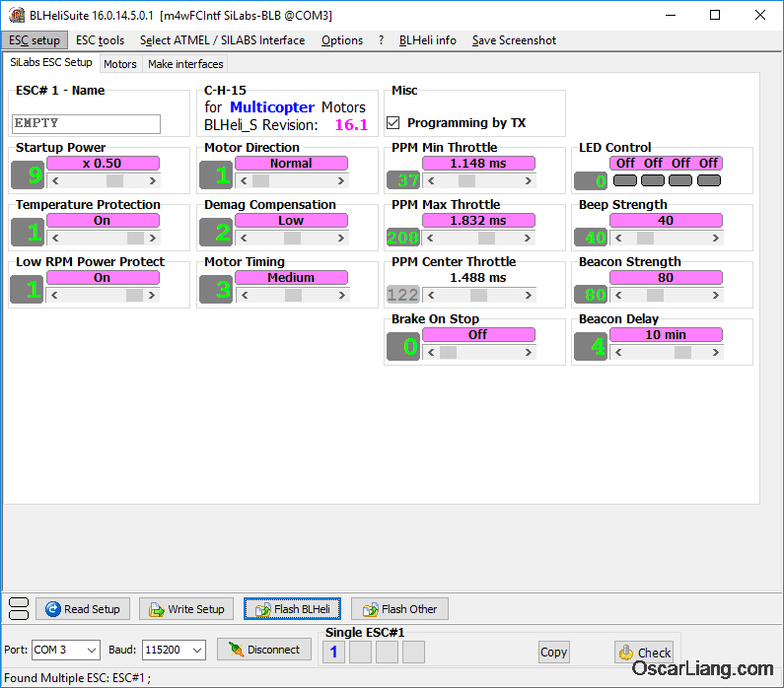Click the Startup Power value 9 box
The image size is (784, 688).
pos(28,174)
